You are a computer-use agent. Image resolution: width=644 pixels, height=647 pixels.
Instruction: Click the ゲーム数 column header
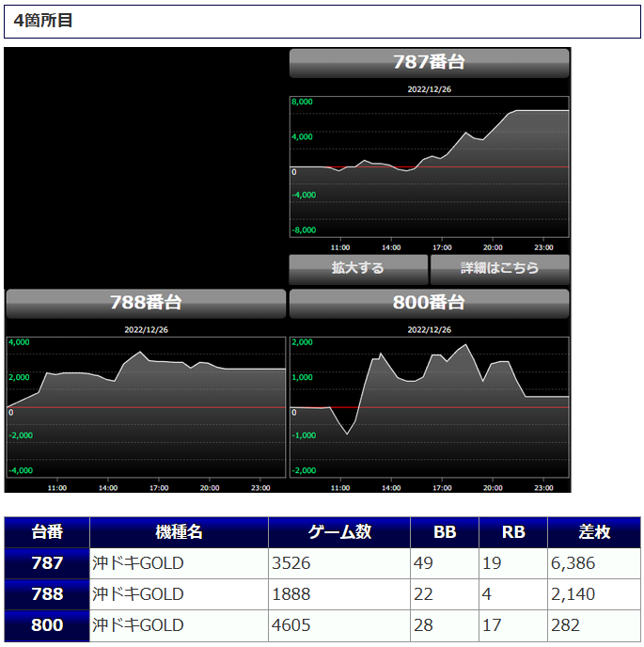[x=339, y=532]
